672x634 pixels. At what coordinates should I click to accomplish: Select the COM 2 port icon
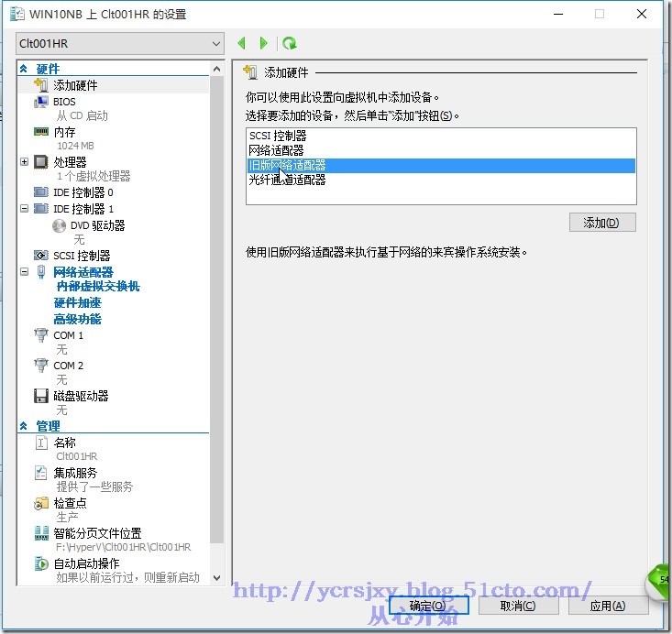click(x=41, y=366)
